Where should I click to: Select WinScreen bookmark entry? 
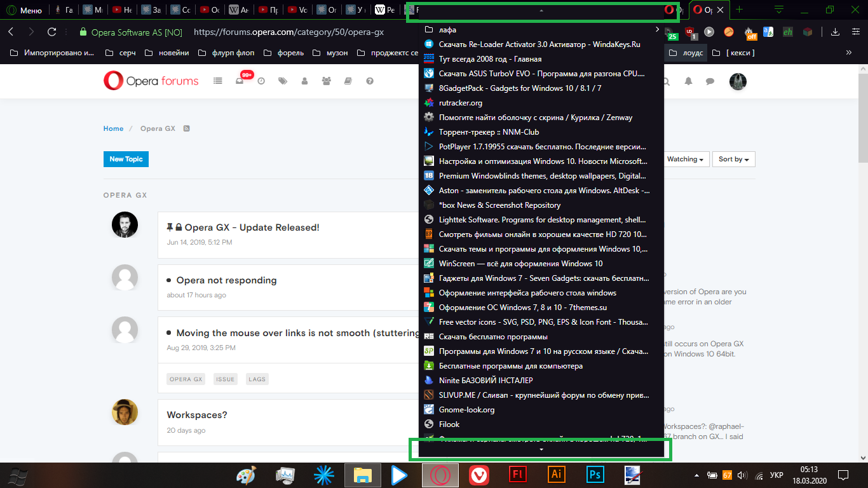click(x=541, y=264)
